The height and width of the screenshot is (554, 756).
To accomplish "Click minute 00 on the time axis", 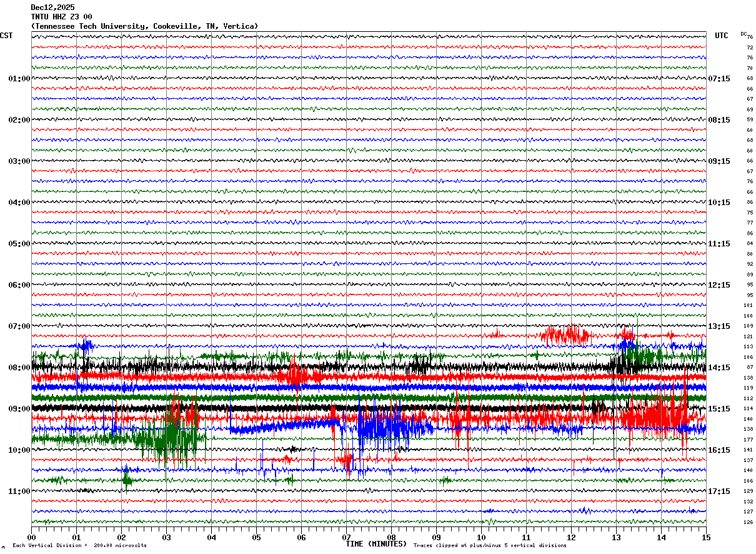I will 31,537.
